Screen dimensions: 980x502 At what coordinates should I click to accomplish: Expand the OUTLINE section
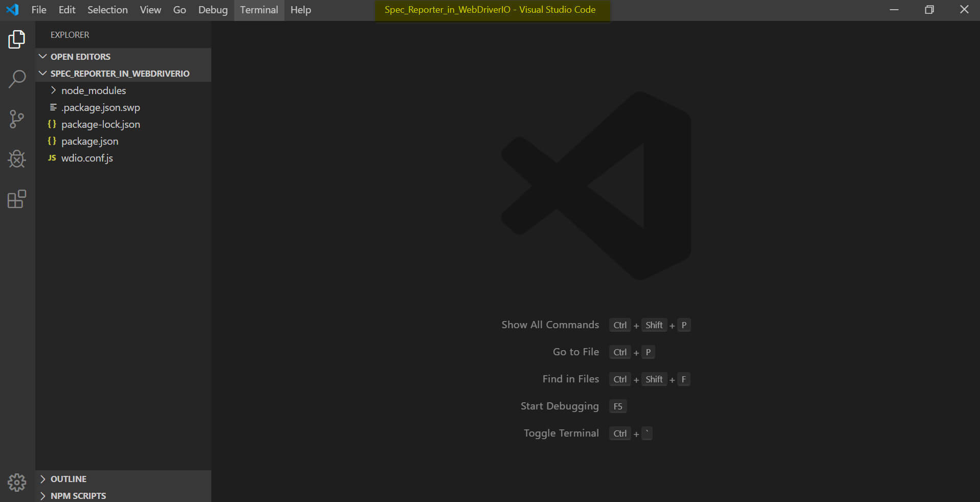[123, 479]
